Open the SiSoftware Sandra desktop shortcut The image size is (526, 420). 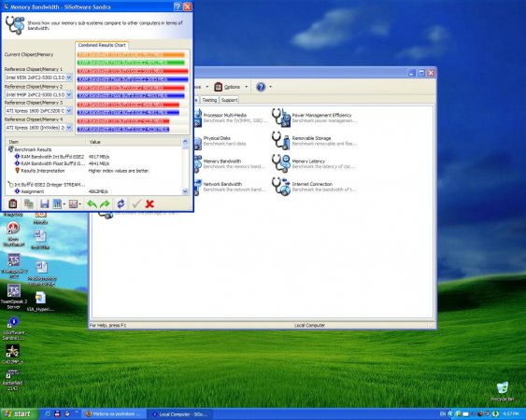[13, 329]
